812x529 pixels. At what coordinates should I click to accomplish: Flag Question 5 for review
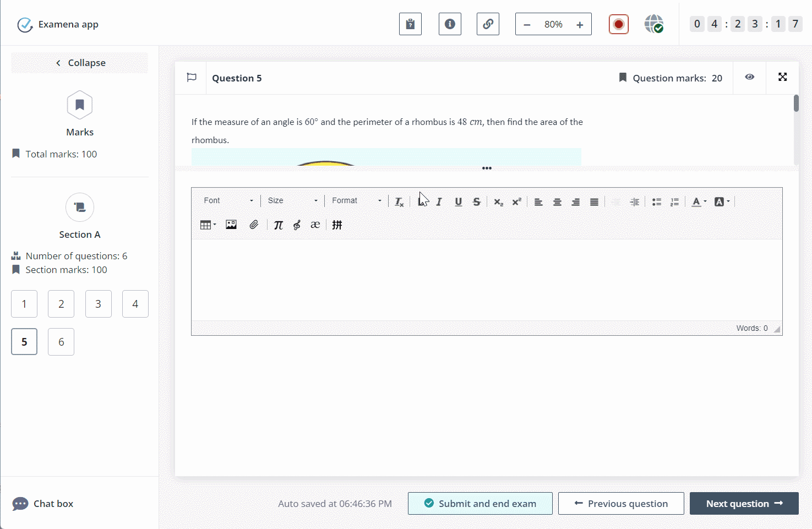192,78
